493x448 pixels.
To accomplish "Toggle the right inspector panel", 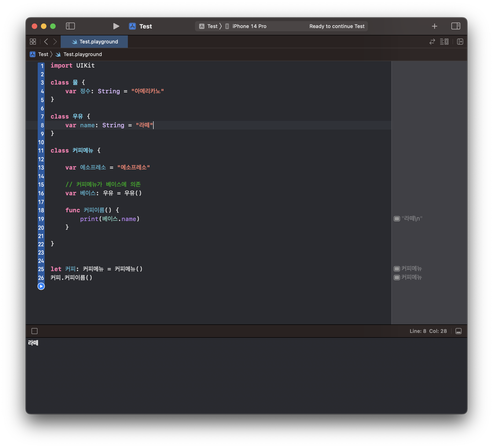I will point(456,26).
